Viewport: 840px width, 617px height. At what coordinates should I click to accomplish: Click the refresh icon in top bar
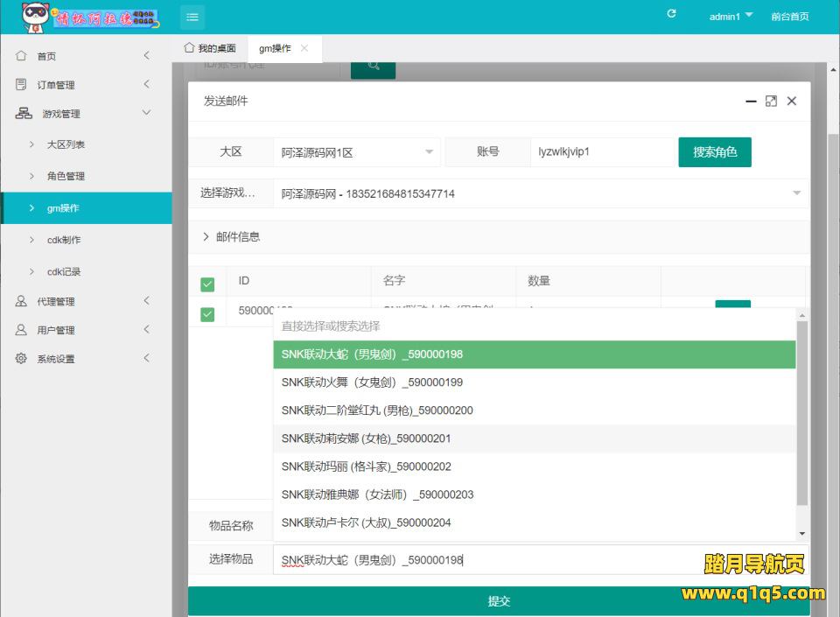pyautogui.click(x=671, y=14)
